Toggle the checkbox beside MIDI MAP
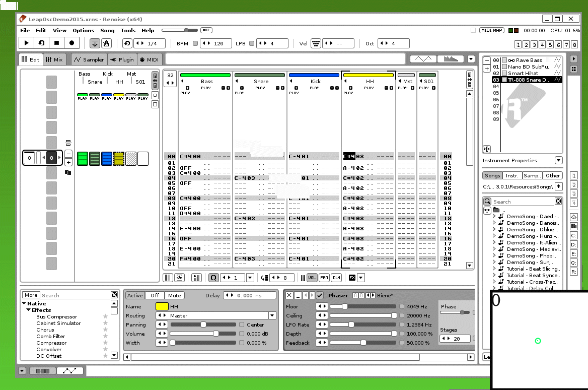The image size is (588, 390). (x=472, y=30)
